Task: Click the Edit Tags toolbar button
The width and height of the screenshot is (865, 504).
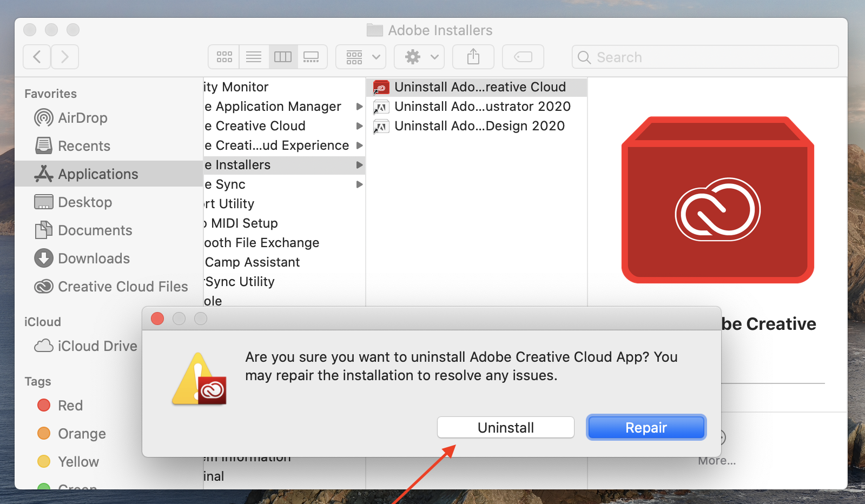Action: (x=523, y=57)
